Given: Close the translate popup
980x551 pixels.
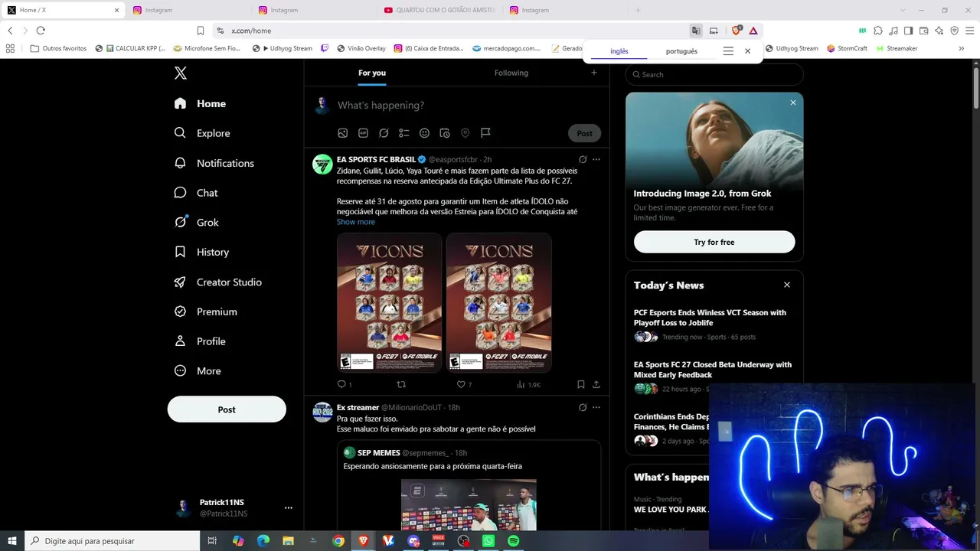Looking at the screenshot, I should coord(748,51).
